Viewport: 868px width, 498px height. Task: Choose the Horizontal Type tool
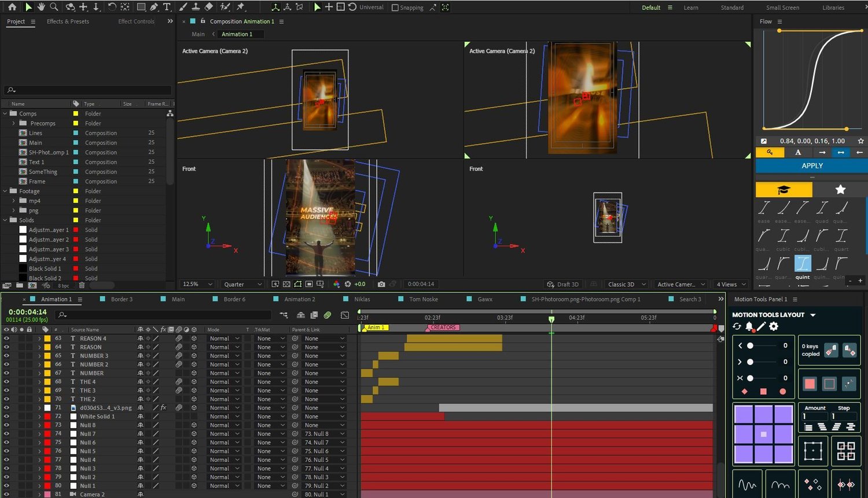tap(167, 7)
